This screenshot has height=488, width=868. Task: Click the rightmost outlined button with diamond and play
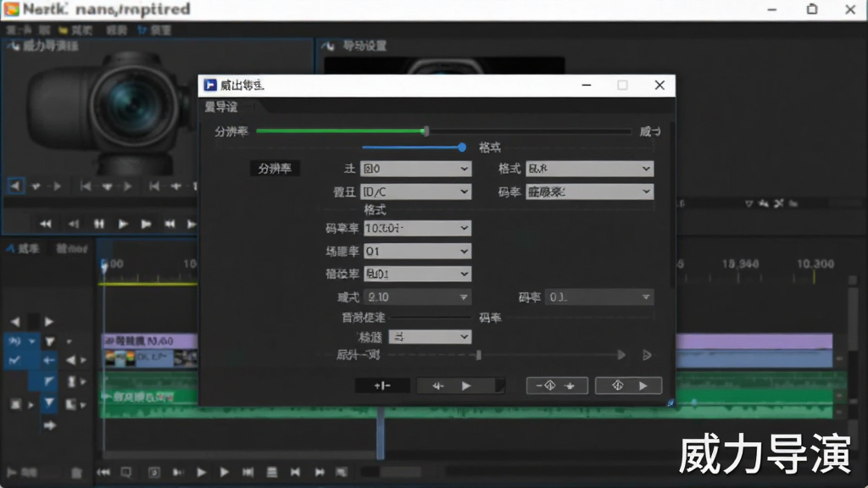628,385
